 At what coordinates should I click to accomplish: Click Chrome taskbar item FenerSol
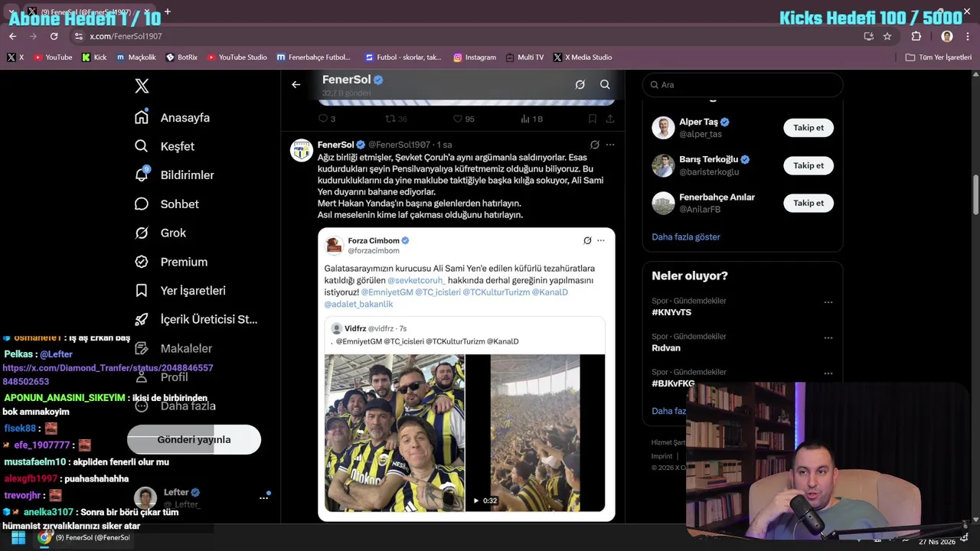(x=86, y=537)
